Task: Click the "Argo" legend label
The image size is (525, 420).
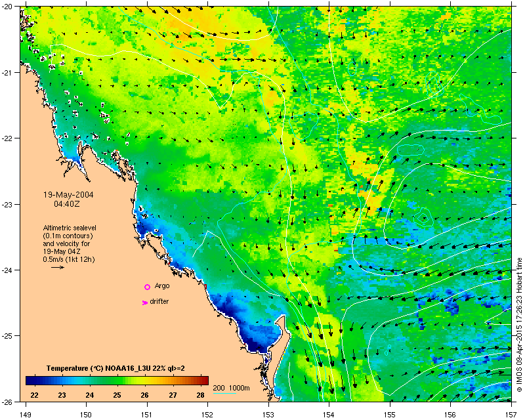Action: (162, 286)
